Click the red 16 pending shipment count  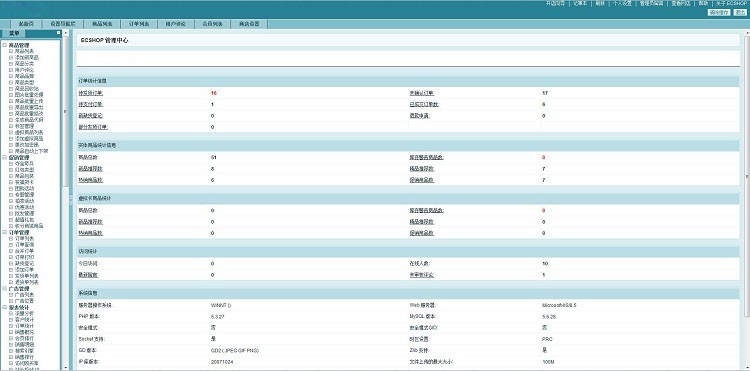coord(214,93)
